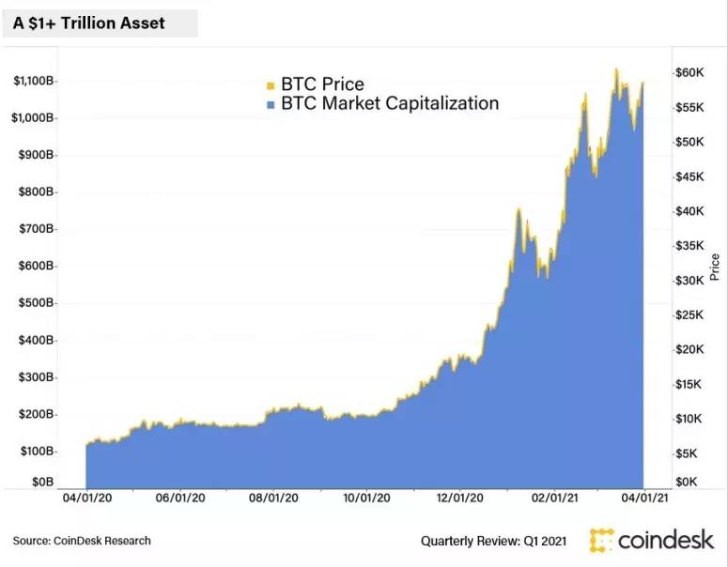The width and height of the screenshot is (728, 567).
Task: Click the $30K right axis label
Action: tap(689, 281)
